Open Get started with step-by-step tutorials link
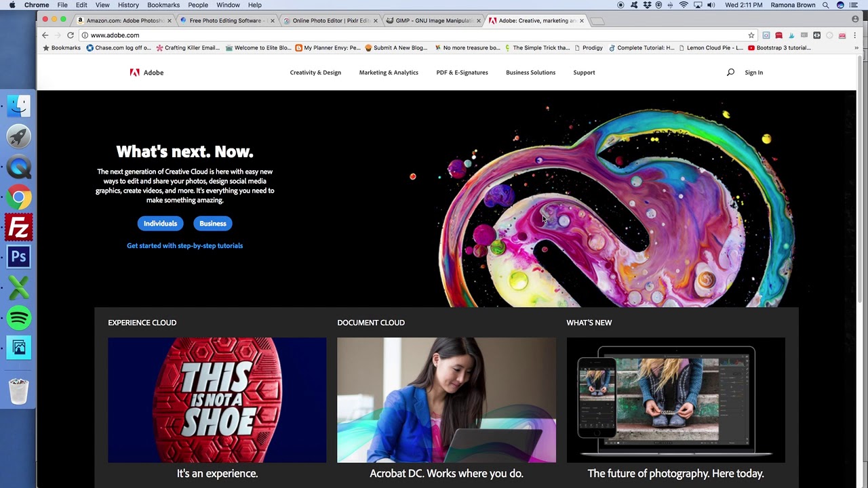The height and width of the screenshot is (488, 868). 184,245
